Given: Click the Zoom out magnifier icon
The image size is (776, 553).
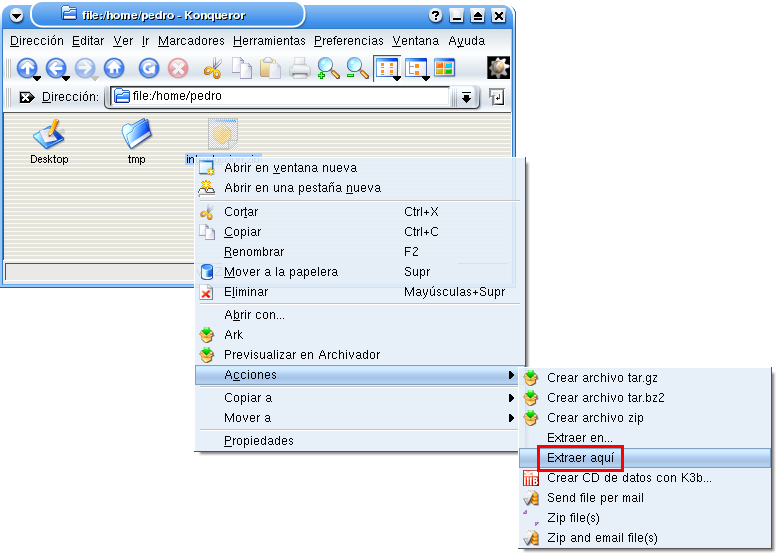Looking at the screenshot, I should [x=357, y=68].
